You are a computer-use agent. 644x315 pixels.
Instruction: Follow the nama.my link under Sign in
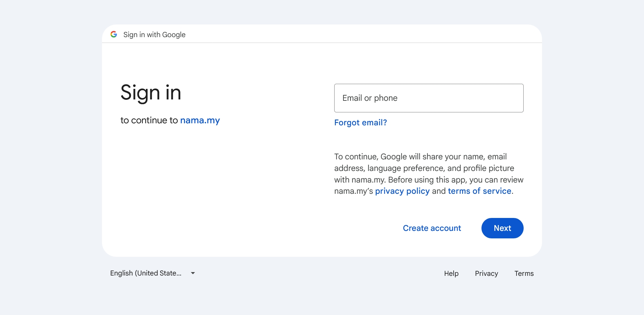pos(200,120)
